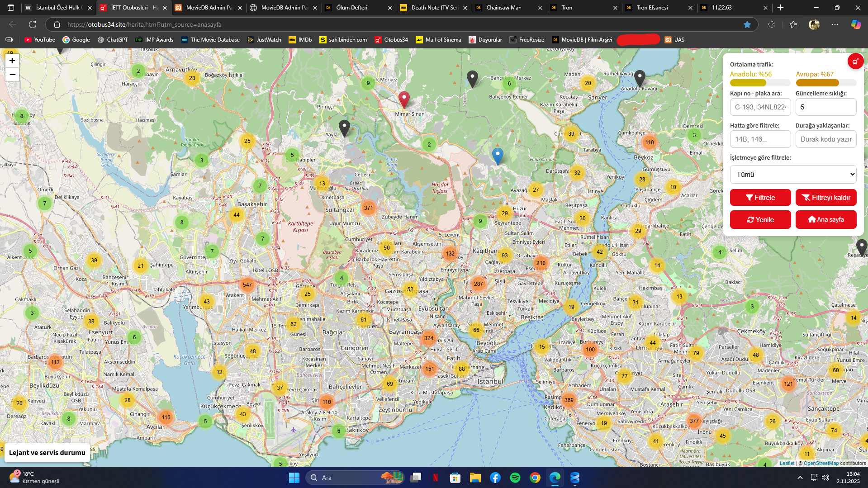
Task: Click the red map marker near Mimar Sinan
Action: point(404,99)
